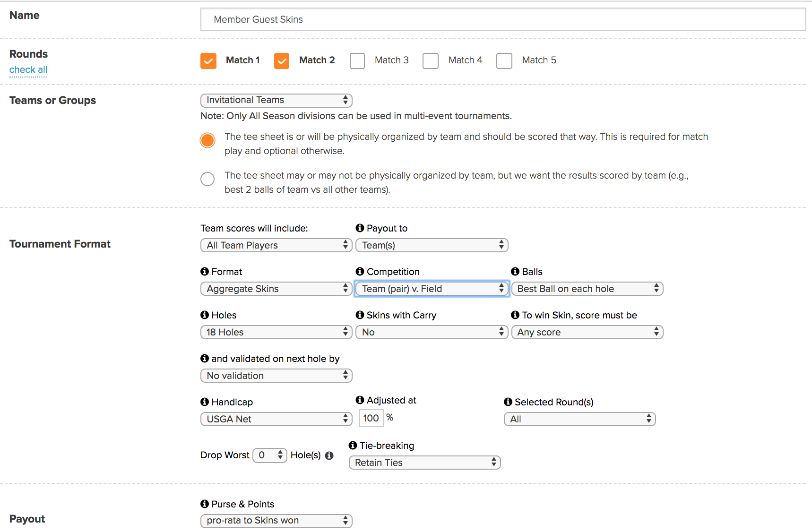Click the Match 1 label text
Image resolution: width=812 pixels, height=532 pixels.
click(242, 60)
